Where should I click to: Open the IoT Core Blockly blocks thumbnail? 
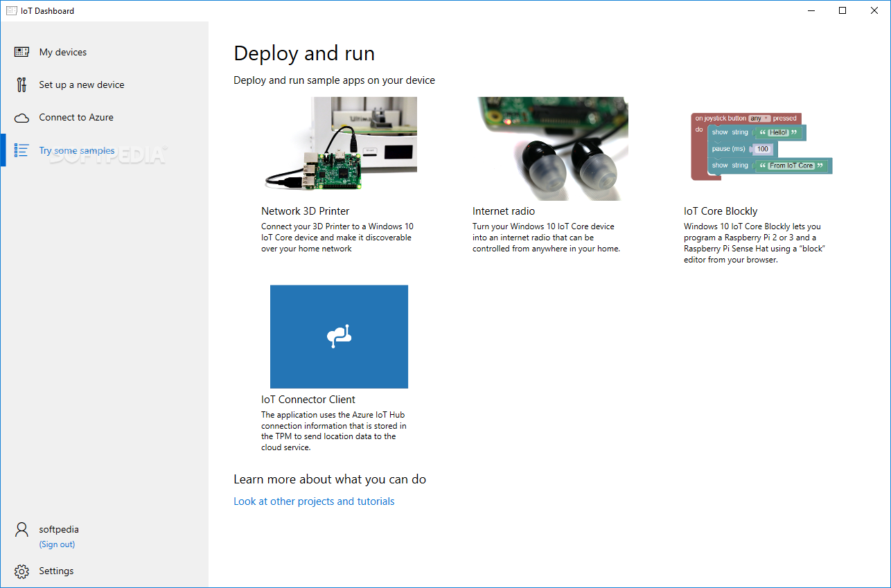[x=761, y=147]
